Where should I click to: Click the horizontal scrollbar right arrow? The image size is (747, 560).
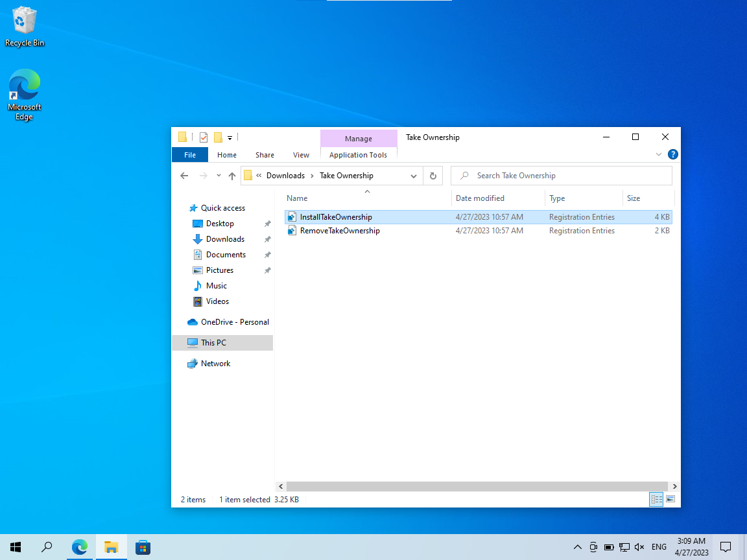tap(674, 486)
